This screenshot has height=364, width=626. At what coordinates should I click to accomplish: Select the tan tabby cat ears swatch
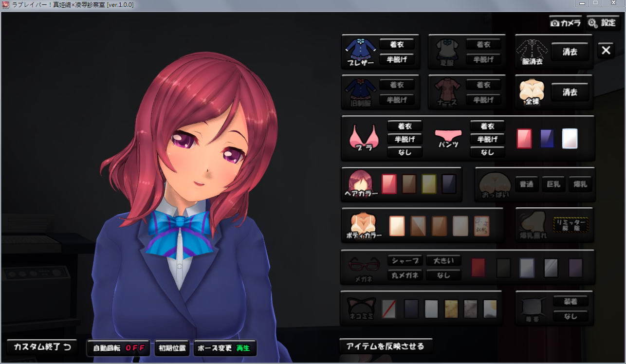pos(451,309)
